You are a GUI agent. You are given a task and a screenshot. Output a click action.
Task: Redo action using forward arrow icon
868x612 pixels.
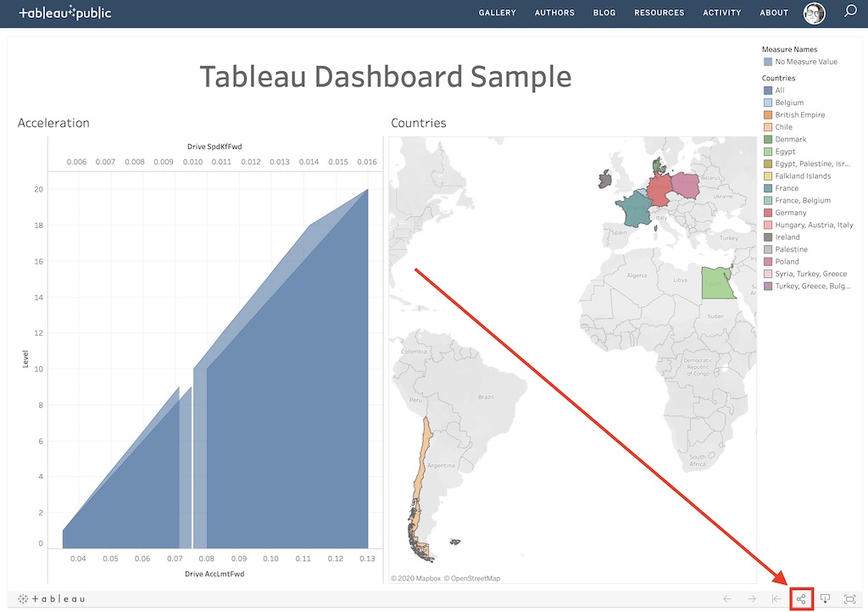[751, 598]
